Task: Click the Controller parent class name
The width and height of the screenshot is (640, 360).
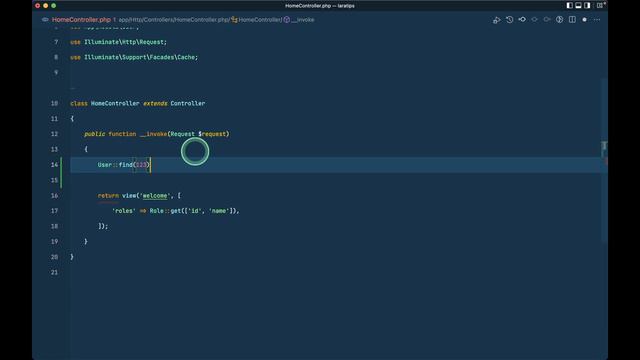Action: pyautogui.click(x=188, y=103)
